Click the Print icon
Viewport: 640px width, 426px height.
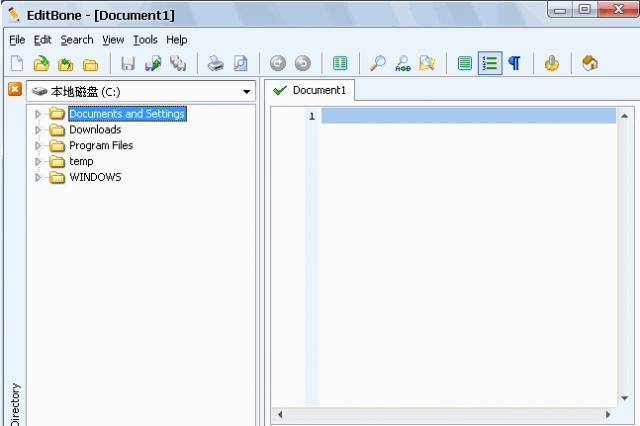216,64
